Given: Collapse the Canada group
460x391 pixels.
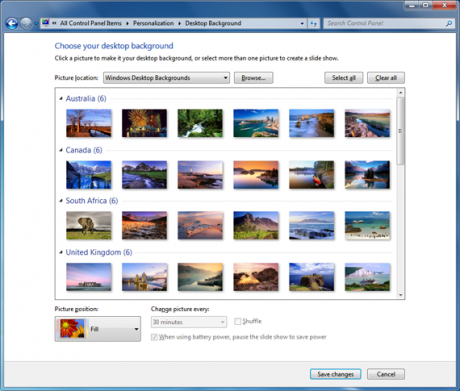Looking at the screenshot, I should click(x=61, y=150).
